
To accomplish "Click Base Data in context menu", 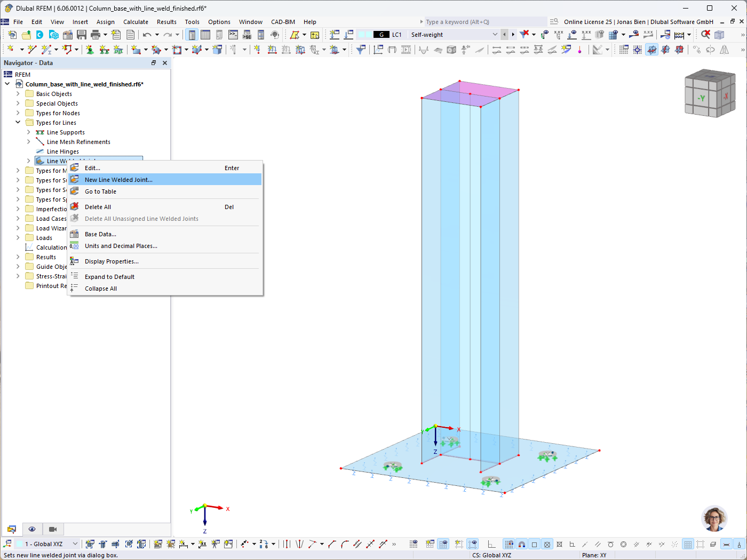I will pos(165,234).
